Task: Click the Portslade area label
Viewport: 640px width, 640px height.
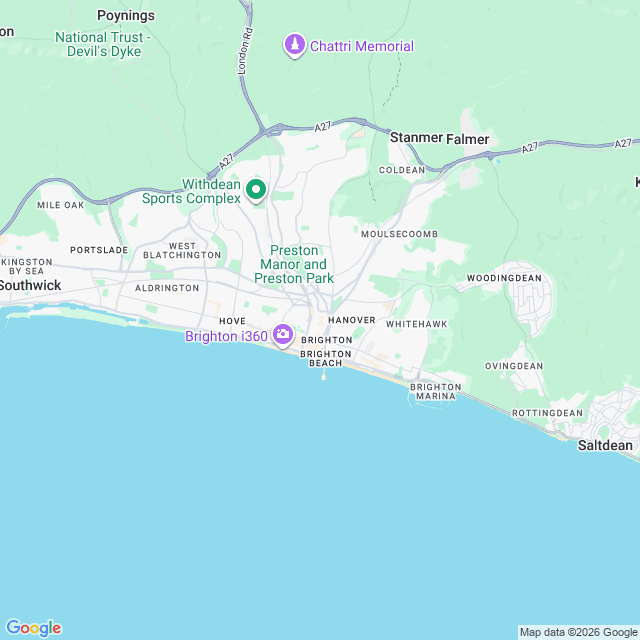Action: coord(99,250)
